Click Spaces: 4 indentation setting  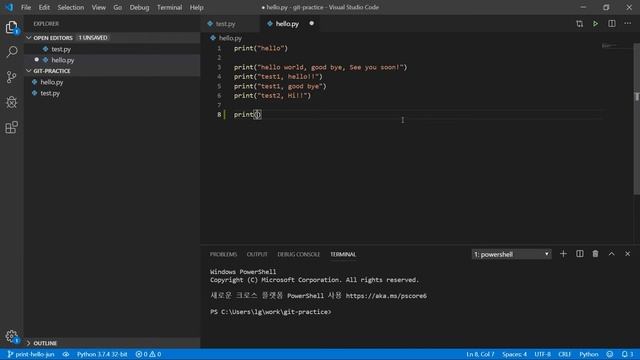514,354
